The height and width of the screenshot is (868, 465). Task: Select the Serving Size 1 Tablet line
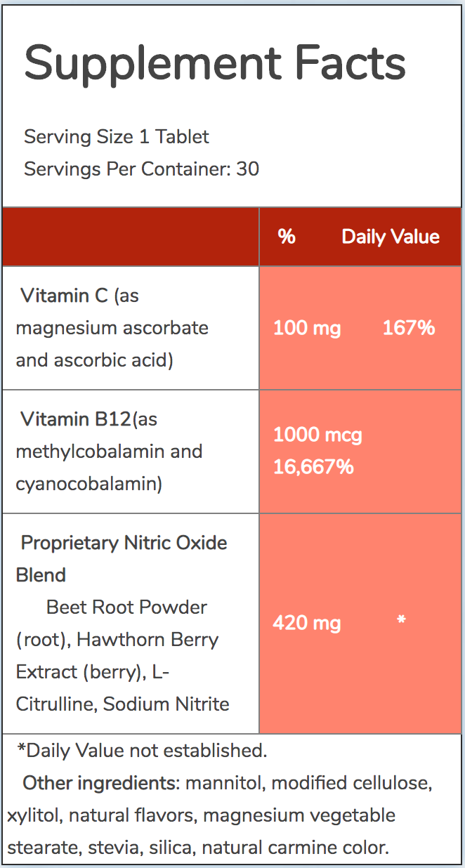[117, 136]
